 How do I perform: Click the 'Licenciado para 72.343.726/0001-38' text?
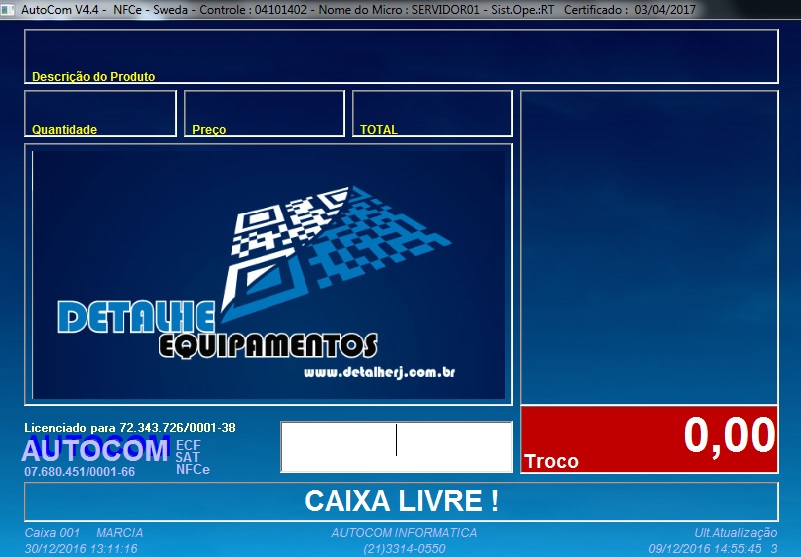tap(130, 428)
